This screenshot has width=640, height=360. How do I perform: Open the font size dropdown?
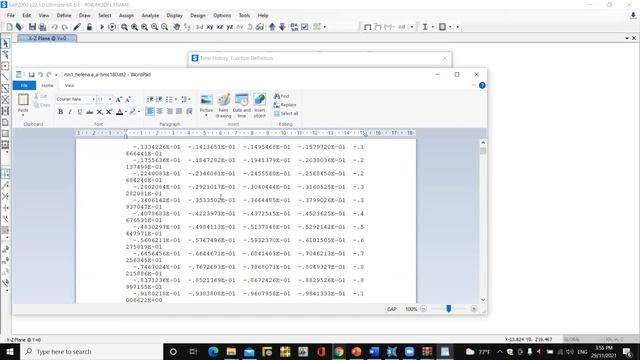(x=110, y=99)
